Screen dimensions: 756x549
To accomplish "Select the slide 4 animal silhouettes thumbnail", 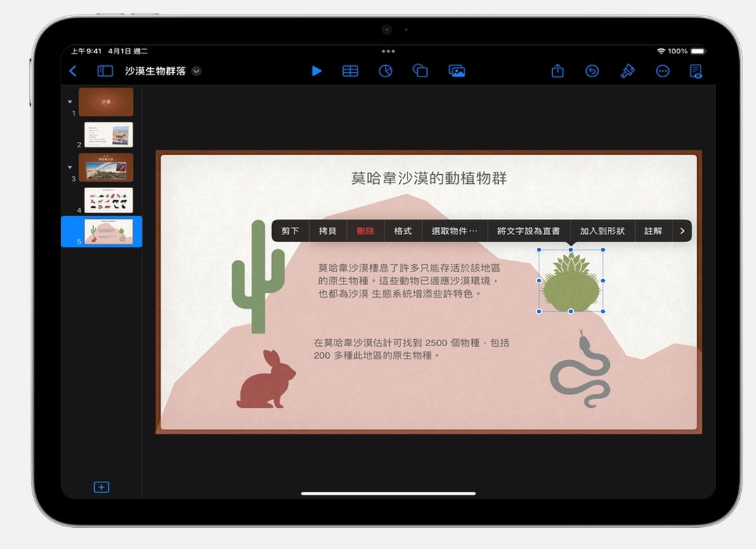I will click(108, 200).
